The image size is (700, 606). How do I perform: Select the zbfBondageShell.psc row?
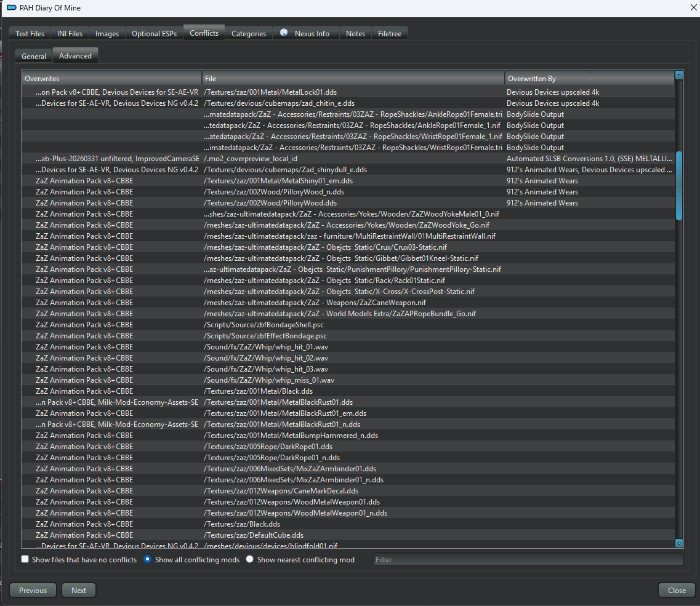[x=348, y=325]
